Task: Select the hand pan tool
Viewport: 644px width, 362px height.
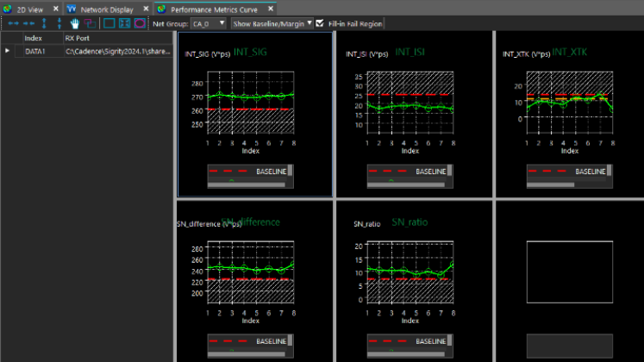Action: [x=75, y=23]
